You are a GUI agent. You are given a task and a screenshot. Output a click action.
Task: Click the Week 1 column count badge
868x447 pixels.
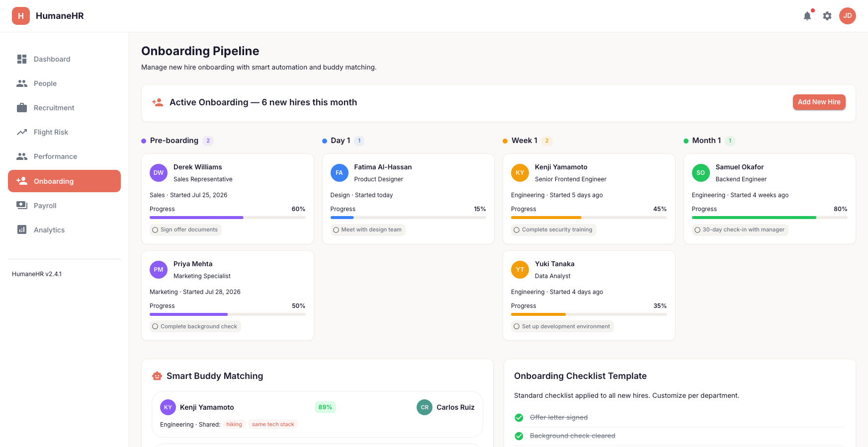point(547,141)
